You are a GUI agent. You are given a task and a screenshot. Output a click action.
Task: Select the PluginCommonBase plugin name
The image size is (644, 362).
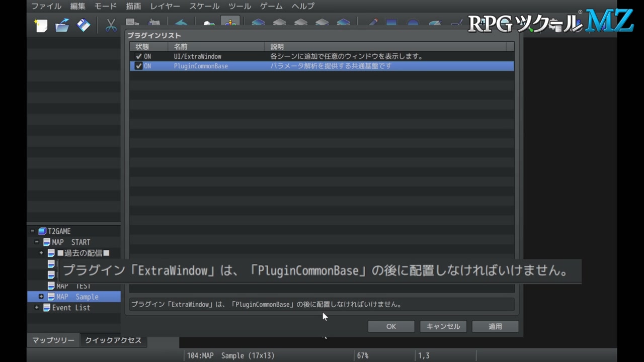point(201,66)
